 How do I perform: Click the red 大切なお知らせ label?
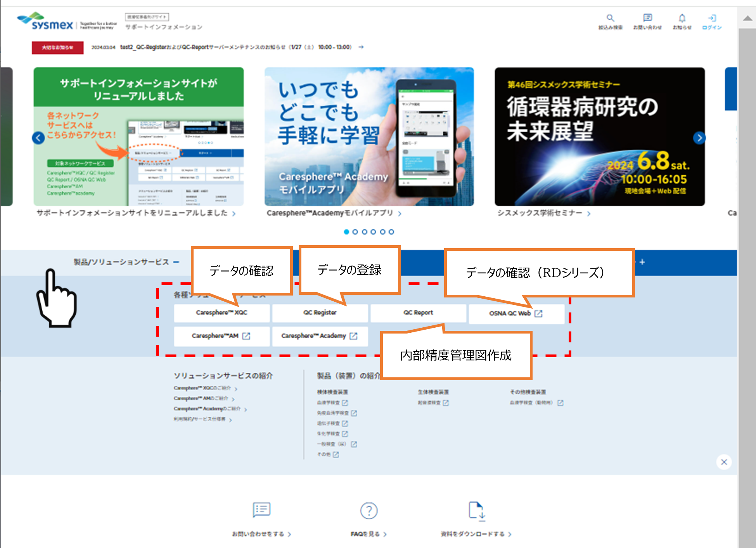coord(57,48)
